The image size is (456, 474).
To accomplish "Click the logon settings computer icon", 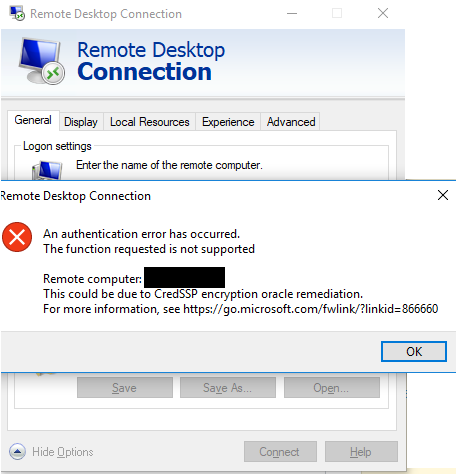I will [47, 170].
